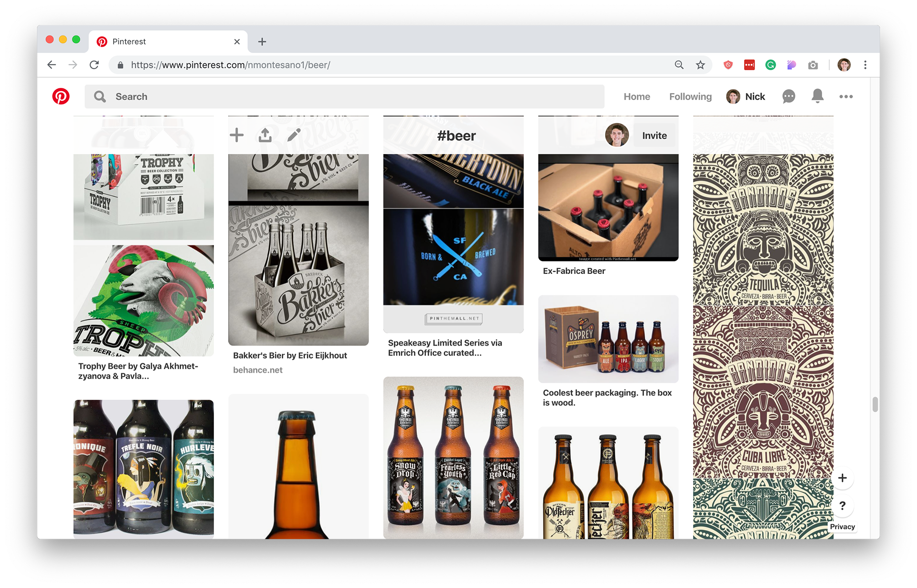The image size is (917, 588).
Task: Click the plus icon to add pin to board
Action: [236, 135]
